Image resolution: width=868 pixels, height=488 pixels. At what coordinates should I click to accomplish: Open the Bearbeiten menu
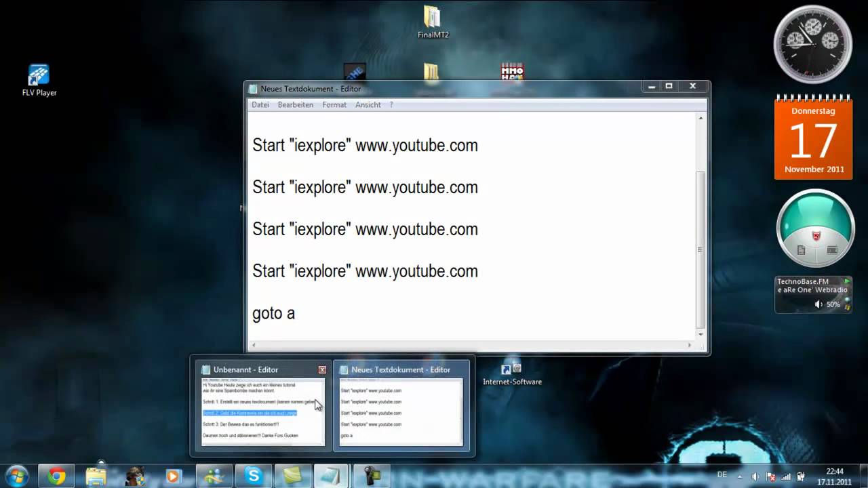coord(296,105)
